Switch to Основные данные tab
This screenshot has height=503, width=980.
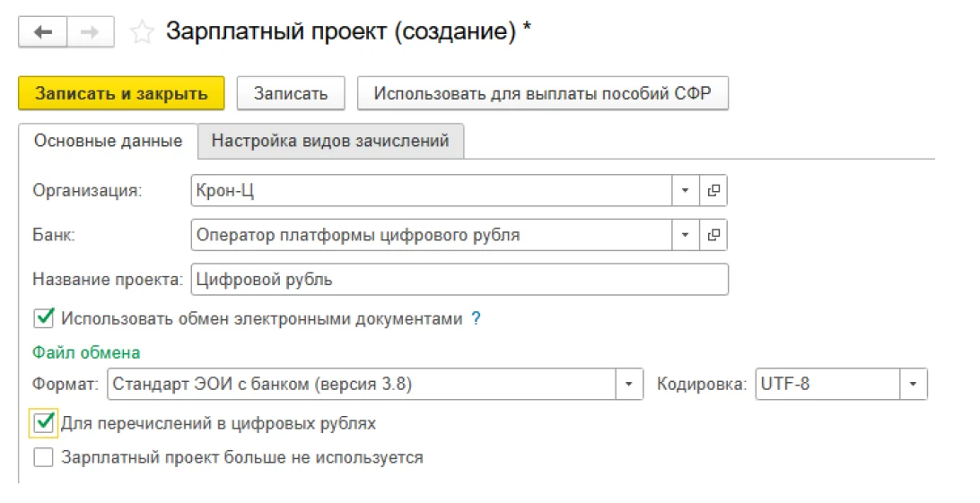(x=108, y=141)
